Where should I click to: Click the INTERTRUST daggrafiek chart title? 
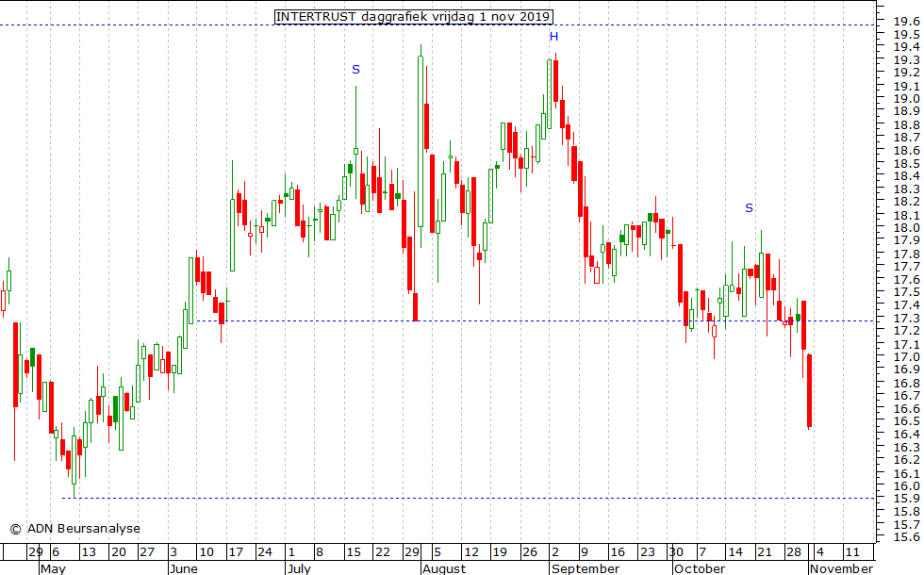coord(414,17)
